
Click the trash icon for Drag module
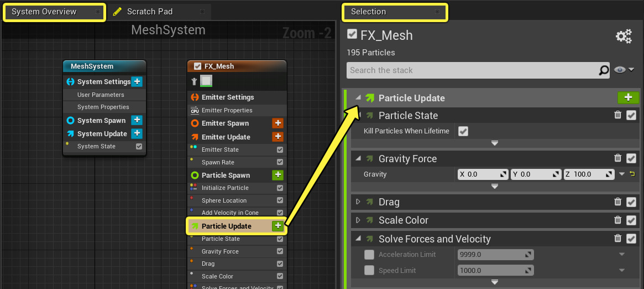(618, 202)
